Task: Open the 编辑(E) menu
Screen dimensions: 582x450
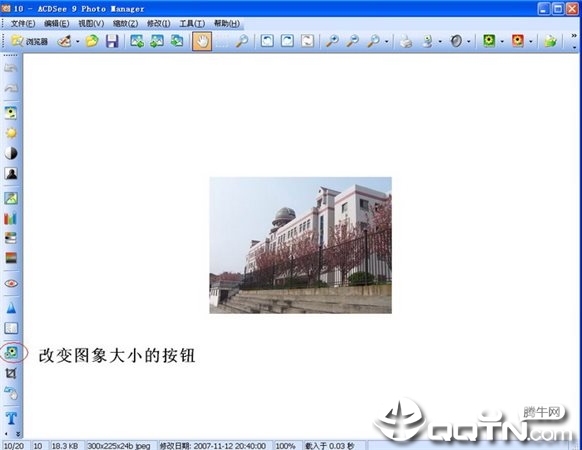Action: point(56,23)
